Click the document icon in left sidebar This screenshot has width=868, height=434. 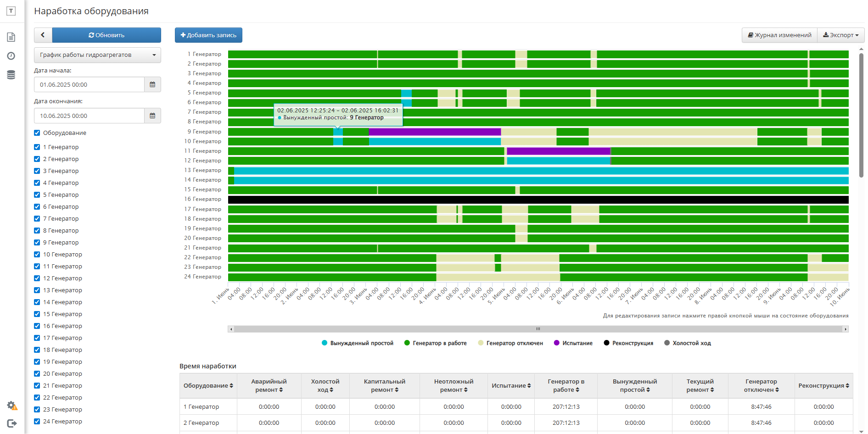[11, 37]
